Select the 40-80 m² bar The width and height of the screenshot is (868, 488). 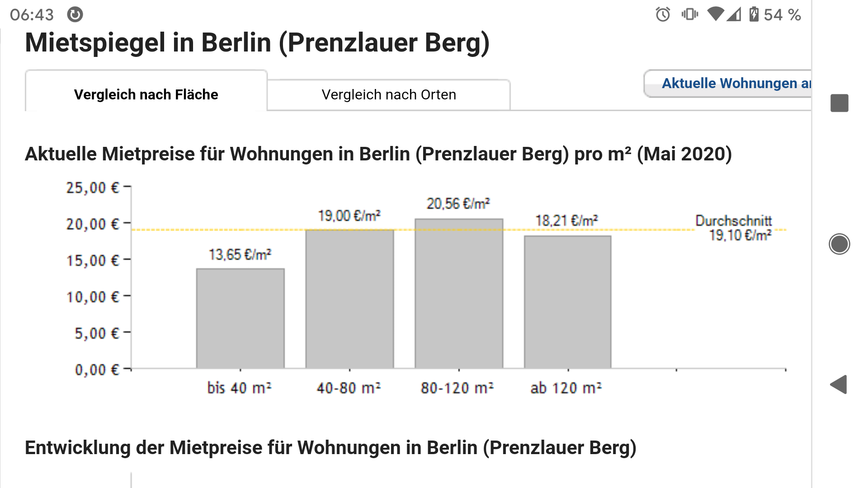tap(350, 299)
